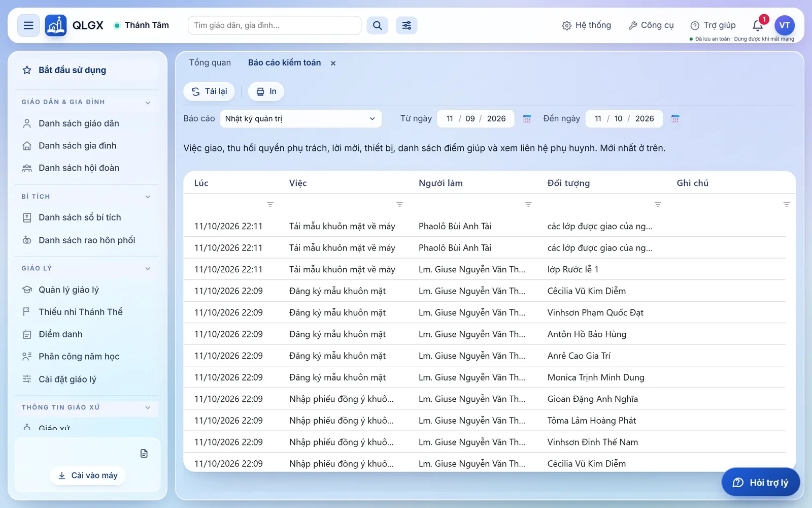This screenshot has width=812, height=508.
Task: Open the Công cụ menu
Action: 651,25
